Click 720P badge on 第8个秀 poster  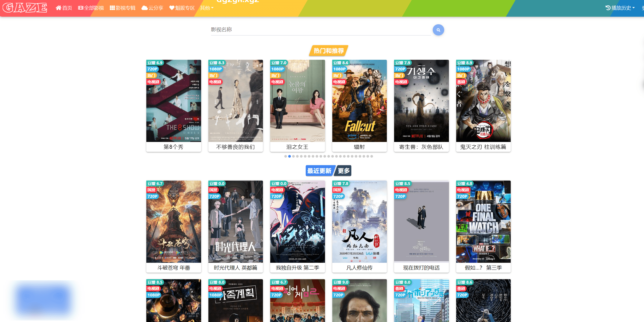coord(152,69)
